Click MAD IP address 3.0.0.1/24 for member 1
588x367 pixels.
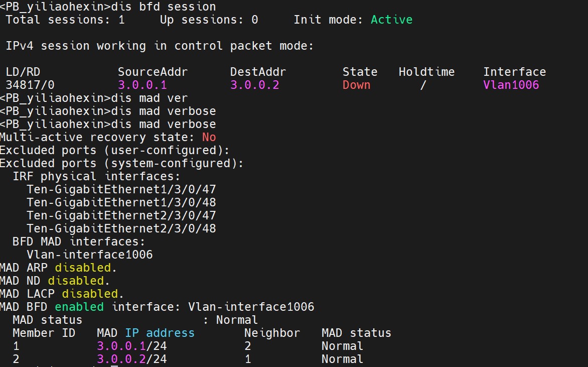(x=131, y=346)
